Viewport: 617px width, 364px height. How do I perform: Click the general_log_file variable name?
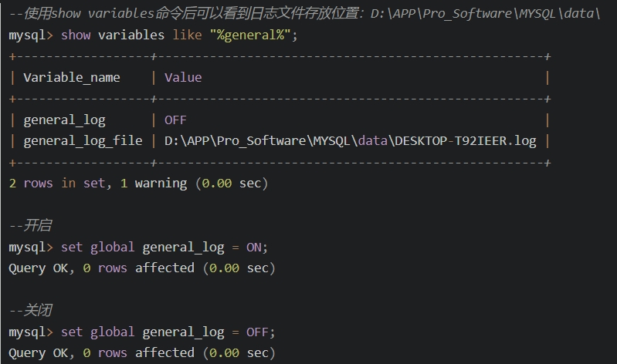pyautogui.click(x=83, y=140)
